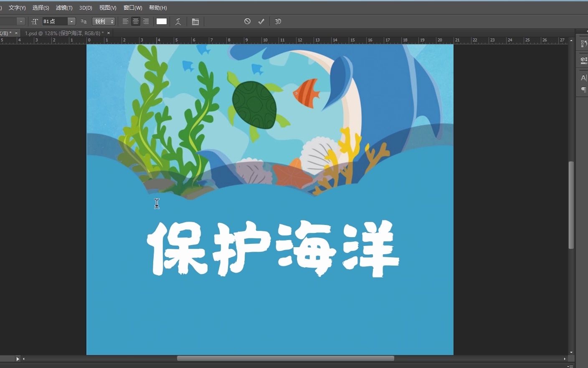
Task: Open the Paragraph panel icon
Action: pyautogui.click(x=583, y=90)
